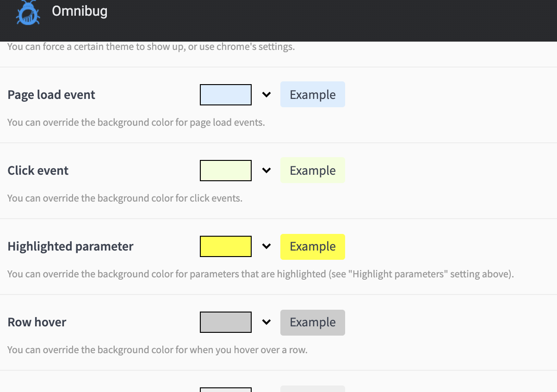Click the Omnibug title in the header
The image size is (557, 392).
(80, 11)
